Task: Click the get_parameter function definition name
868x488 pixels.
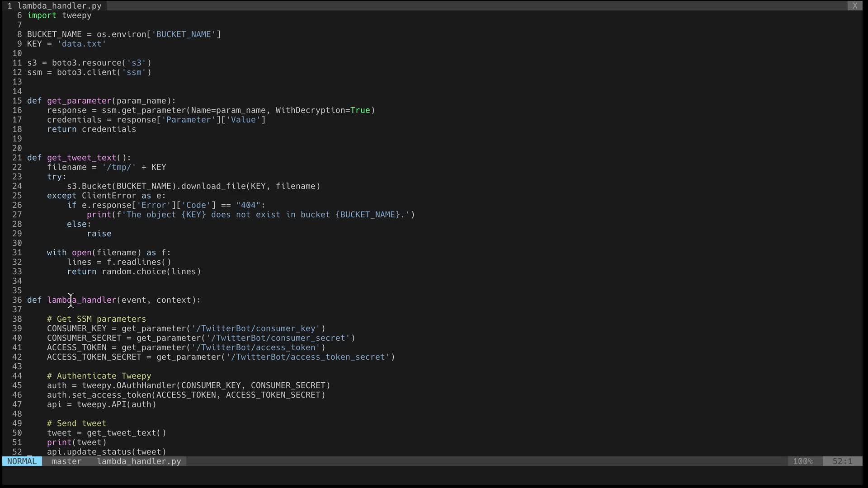Action: [79, 101]
